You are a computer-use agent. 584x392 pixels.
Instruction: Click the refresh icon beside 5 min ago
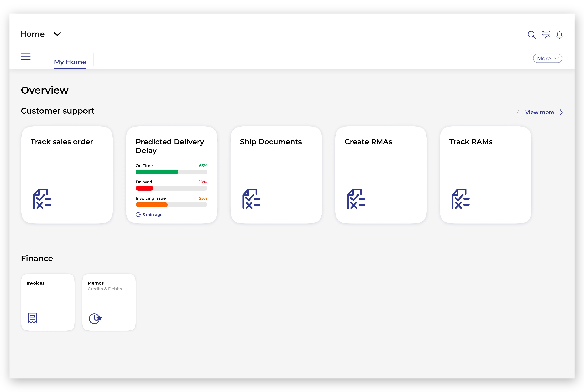click(x=138, y=215)
